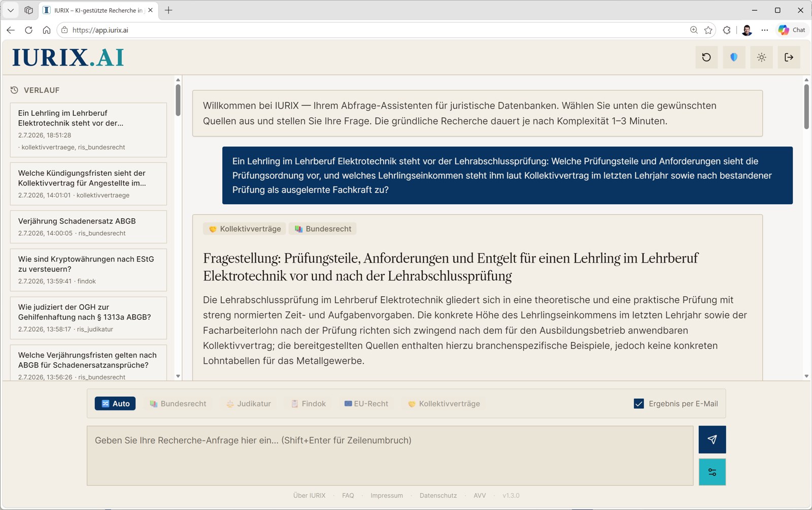Open the privacy shield icon in header
The image size is (812, 510).
coord(734,57)
